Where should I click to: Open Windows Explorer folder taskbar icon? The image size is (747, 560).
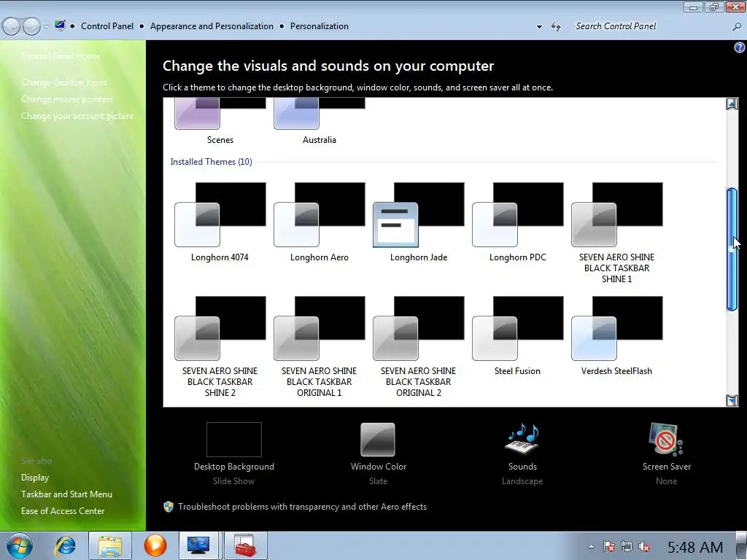(110, 545)
